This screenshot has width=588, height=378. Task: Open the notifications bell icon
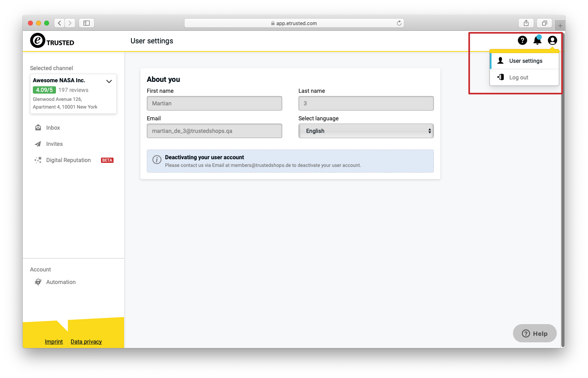537,40
